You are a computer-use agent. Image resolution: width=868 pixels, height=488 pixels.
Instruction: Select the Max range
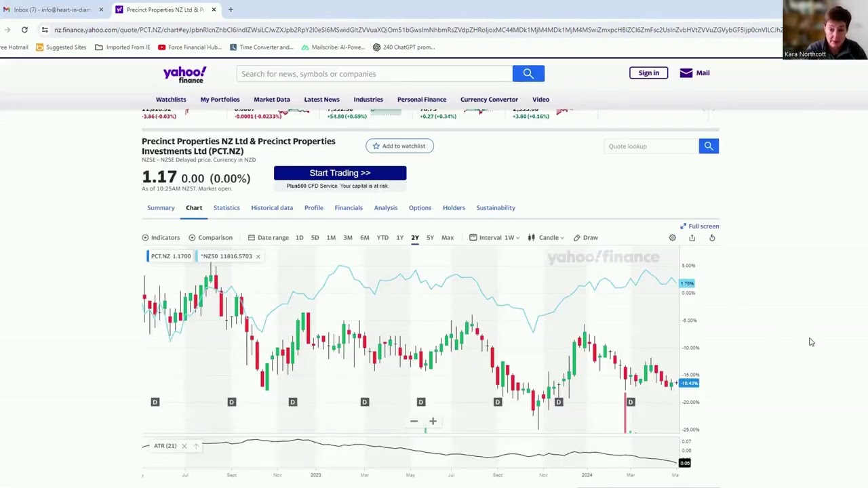[448, 238]
